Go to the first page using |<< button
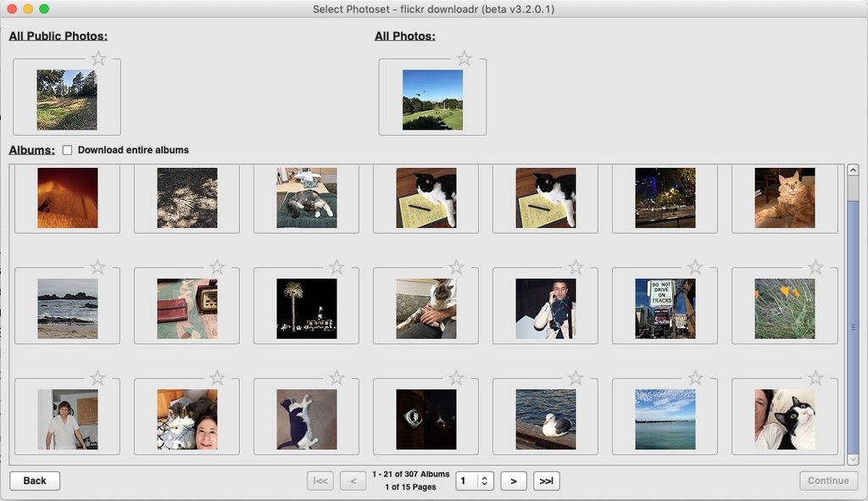This screenshot has height=501, width=868. tap(320, 481)
